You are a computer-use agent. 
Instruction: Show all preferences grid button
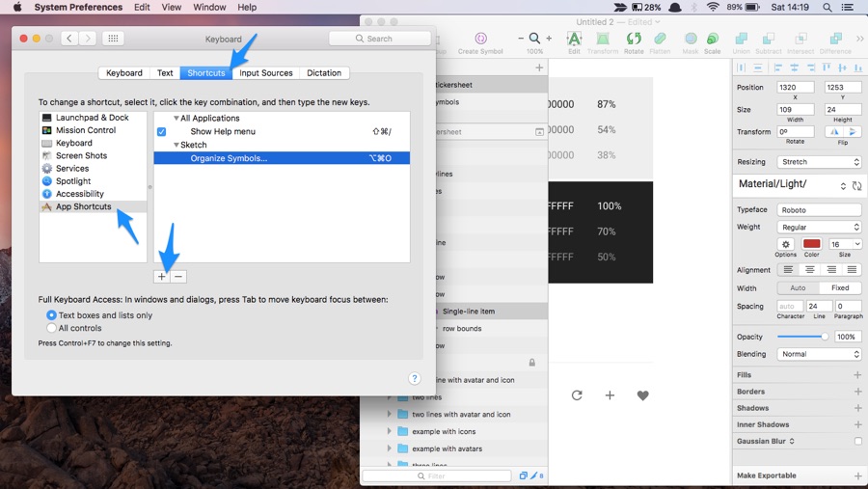coord(113,39)
